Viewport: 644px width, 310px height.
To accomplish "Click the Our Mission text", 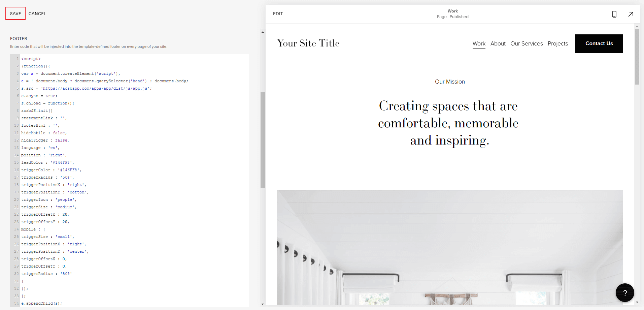I will [x=450, y=82].
